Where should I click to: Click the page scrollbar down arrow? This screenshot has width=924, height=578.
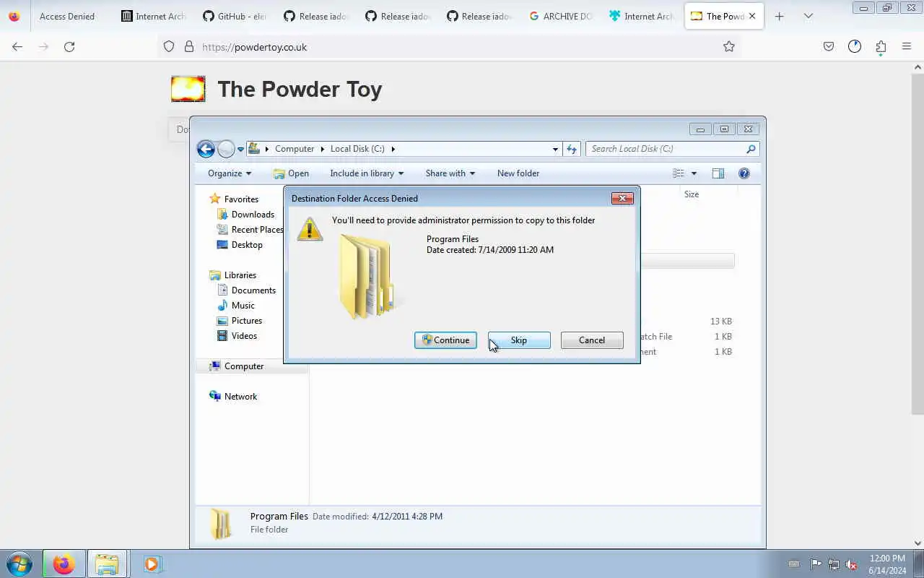pos(918,543)
